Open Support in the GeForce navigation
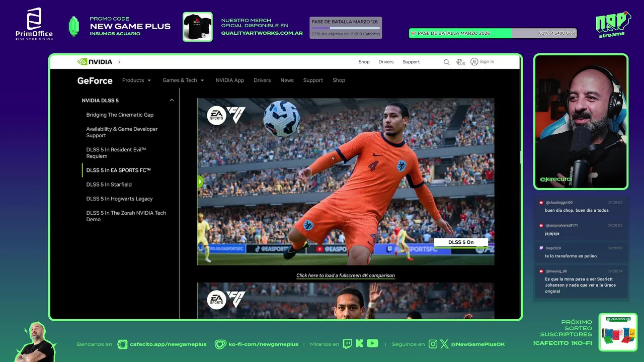The width and height of the screenshot is (644, 362). [313, 80]
